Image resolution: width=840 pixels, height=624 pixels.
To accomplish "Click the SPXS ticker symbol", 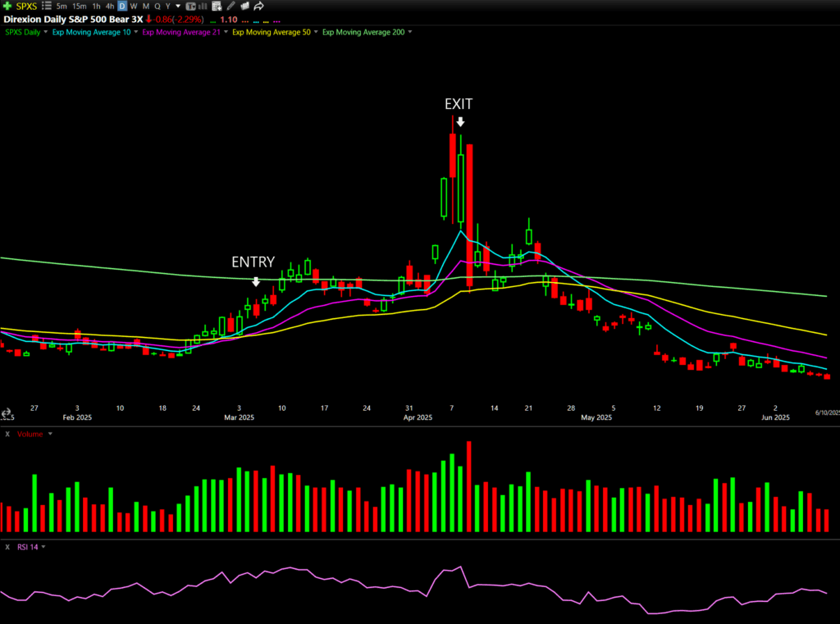I will [x=26, y=6].
